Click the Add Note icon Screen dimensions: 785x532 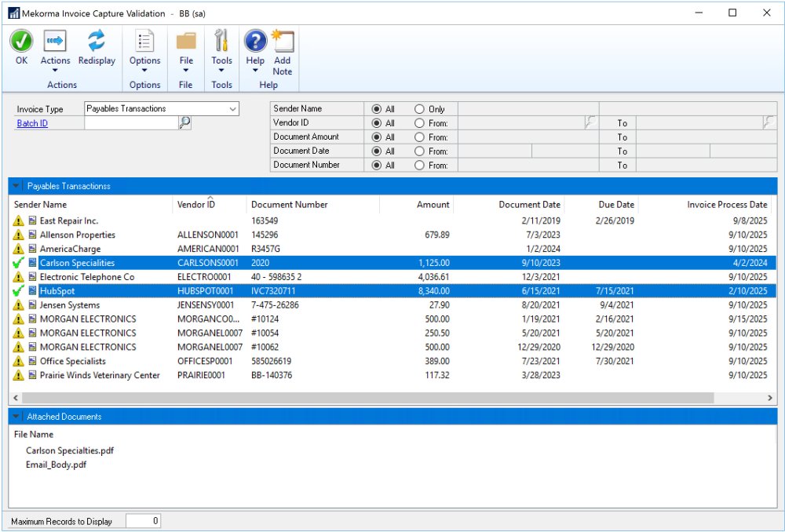point(282,42)
